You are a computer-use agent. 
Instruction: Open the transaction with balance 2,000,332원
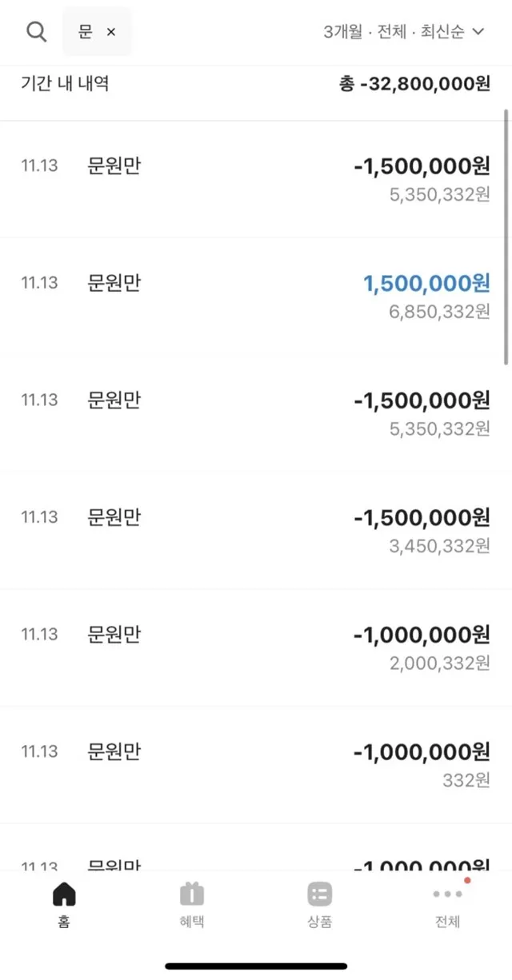[x=256, y=647]
